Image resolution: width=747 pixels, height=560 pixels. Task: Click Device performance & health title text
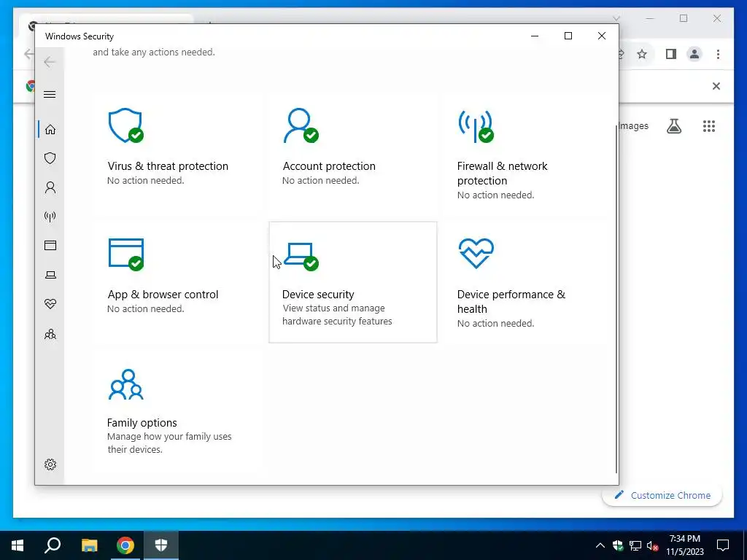point(511,301)
